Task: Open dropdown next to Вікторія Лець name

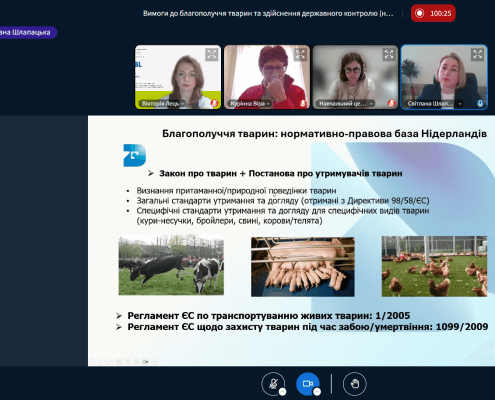Action: click(x=183, y=104)
